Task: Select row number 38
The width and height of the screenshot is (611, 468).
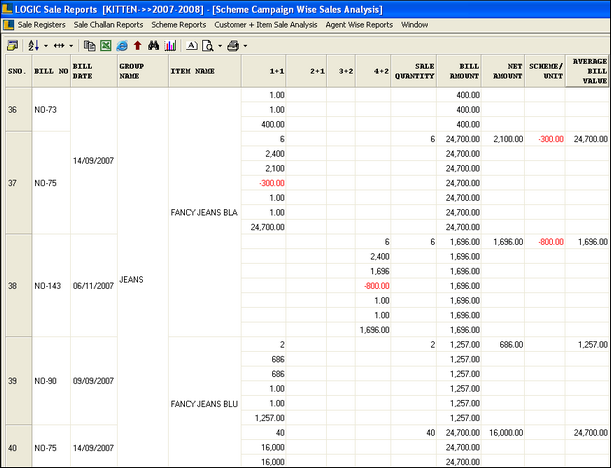Action: click(19, 286)
